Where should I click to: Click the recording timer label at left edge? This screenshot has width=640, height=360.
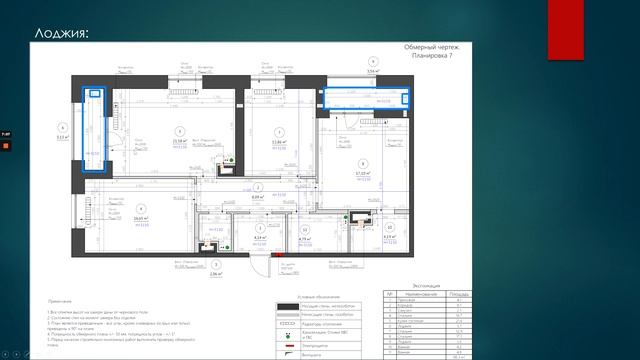point(5,134)
